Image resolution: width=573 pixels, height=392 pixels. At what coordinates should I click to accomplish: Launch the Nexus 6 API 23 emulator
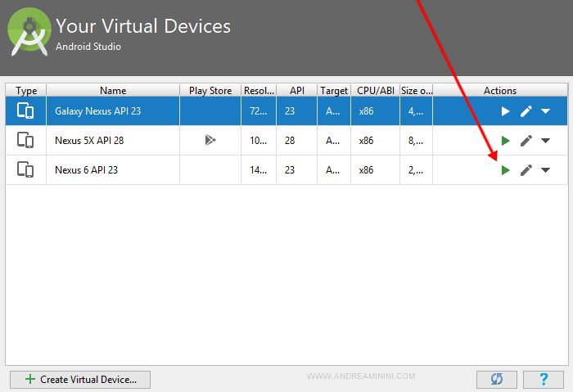tap(505, 170)
